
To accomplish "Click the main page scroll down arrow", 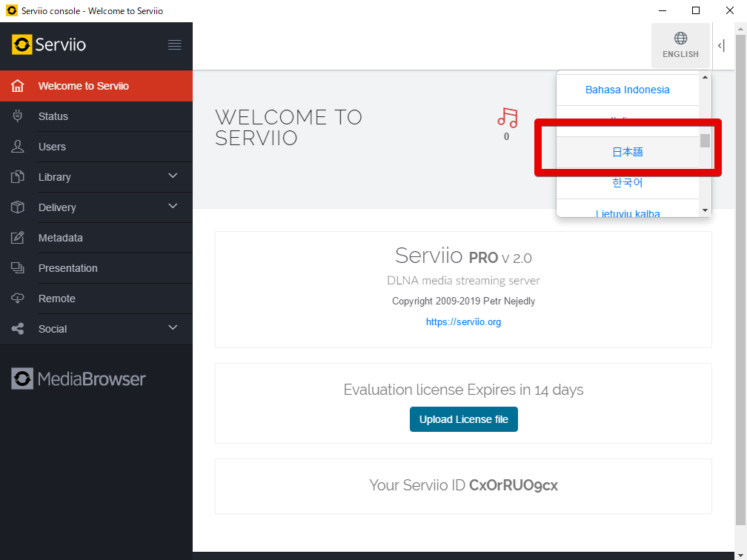I will 740,556.
